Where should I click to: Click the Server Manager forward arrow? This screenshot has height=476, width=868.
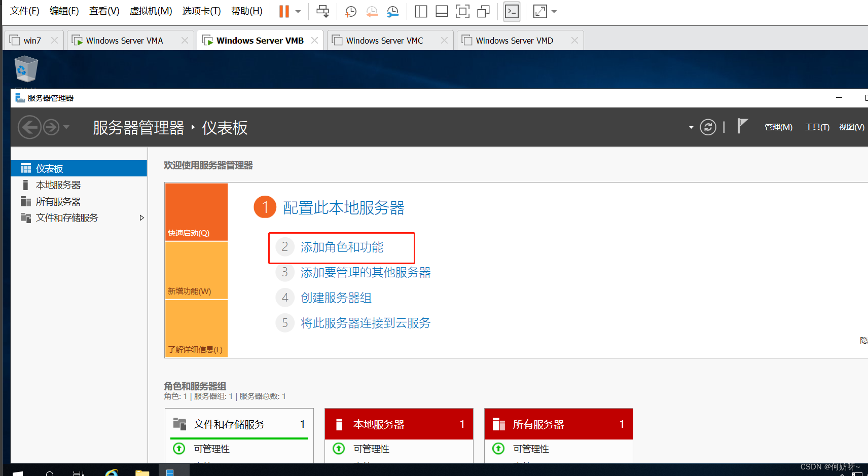click(51, 127)
